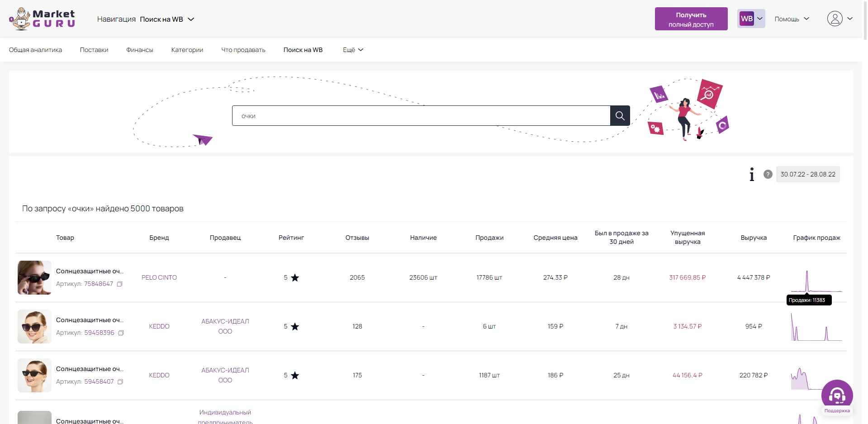The height and width of the screenshot is (424, 868).
Task: Open the Что продавать tab
Action: 243,50
